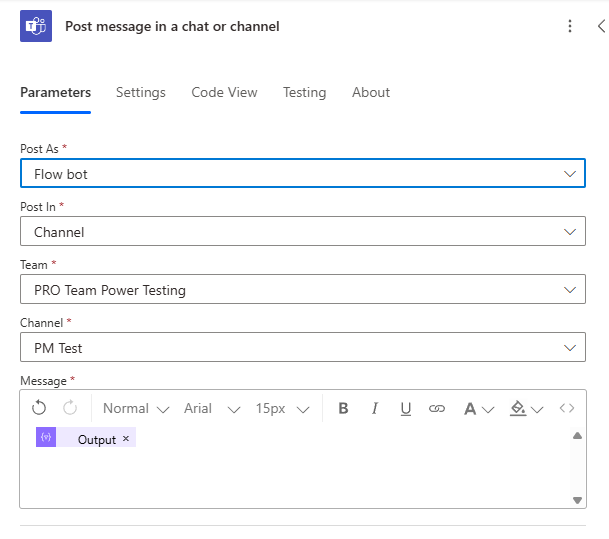Toggle the HTML code view icon

pos(567,408)
